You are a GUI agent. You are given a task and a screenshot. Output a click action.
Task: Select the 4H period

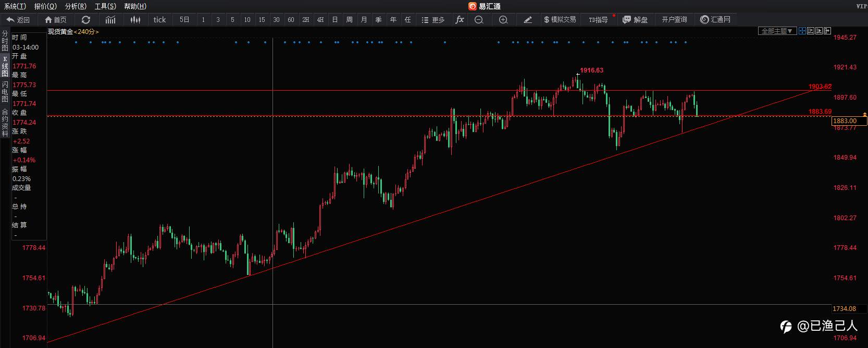click(x=320, y=19)
